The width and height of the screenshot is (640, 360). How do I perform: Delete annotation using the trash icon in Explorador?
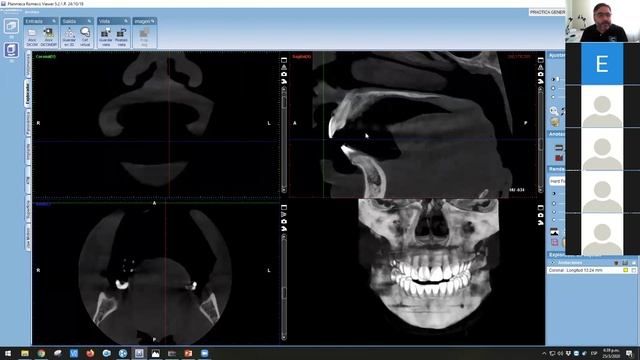(x=617, y=263)
